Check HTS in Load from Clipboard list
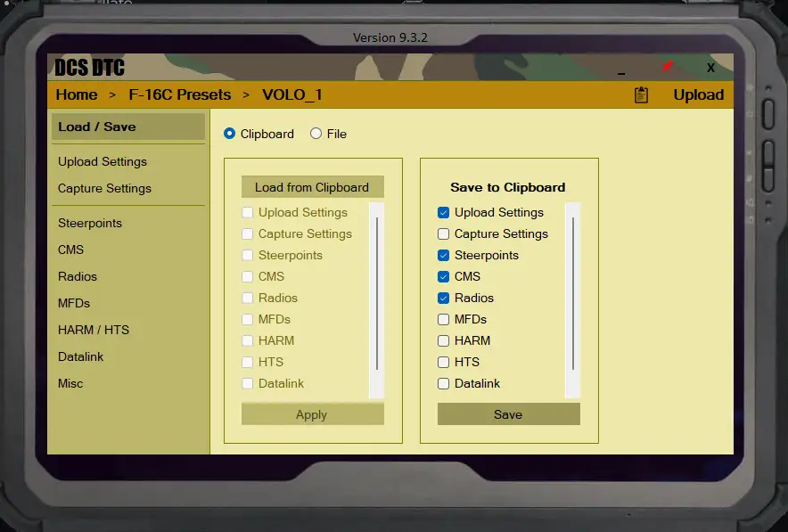The width and height of the screenshot is (788, 532). coord(247,362)
